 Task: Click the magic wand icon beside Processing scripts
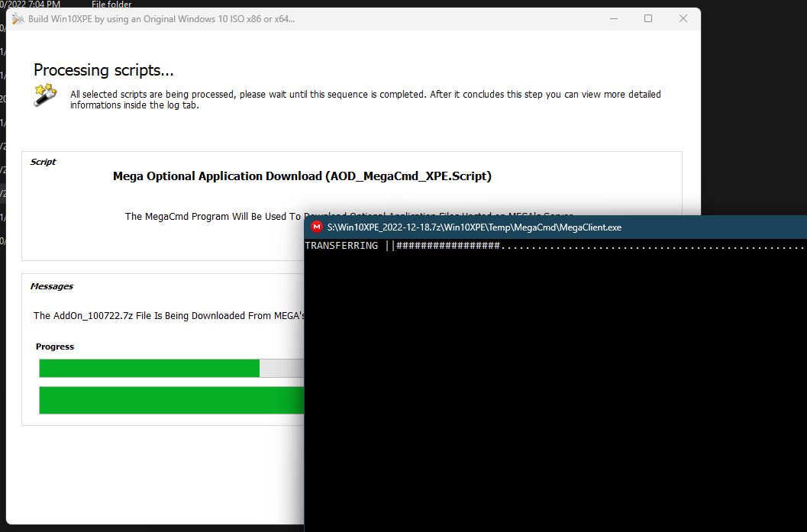tap(45, 95)
